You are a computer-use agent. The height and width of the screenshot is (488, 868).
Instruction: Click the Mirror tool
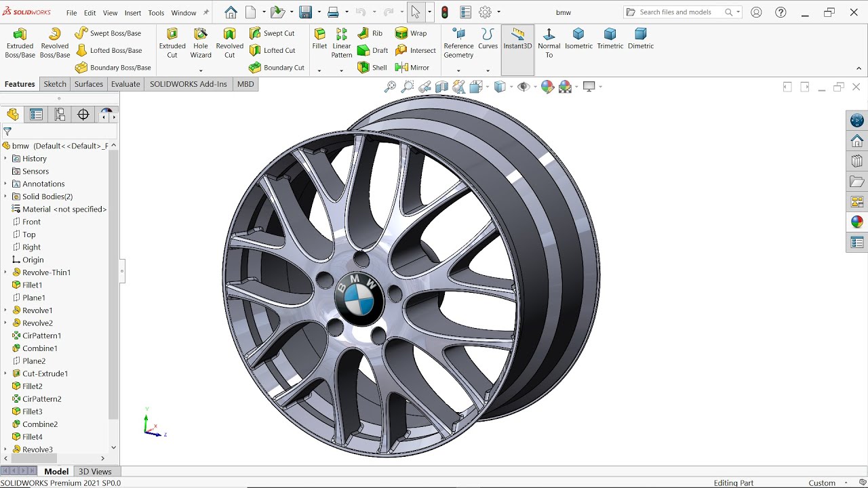pyautogui.click(x=412, y=68)
